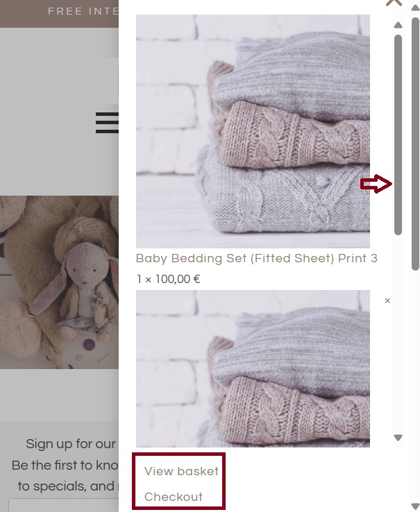Click the Sign up for our newsletter heading
420x512 pixels.
(x=71, y=444)
